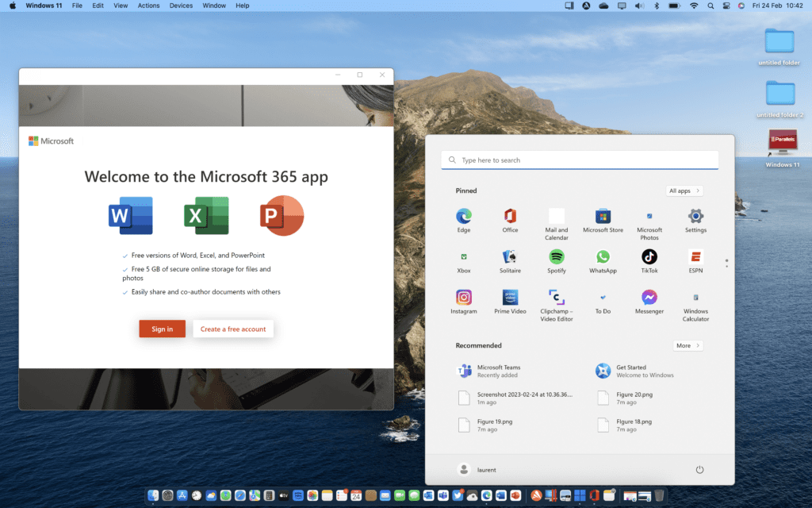The height and width of the screenshot is (508, 812).
Task: Click the battery status icon
Action: [674, 6]
